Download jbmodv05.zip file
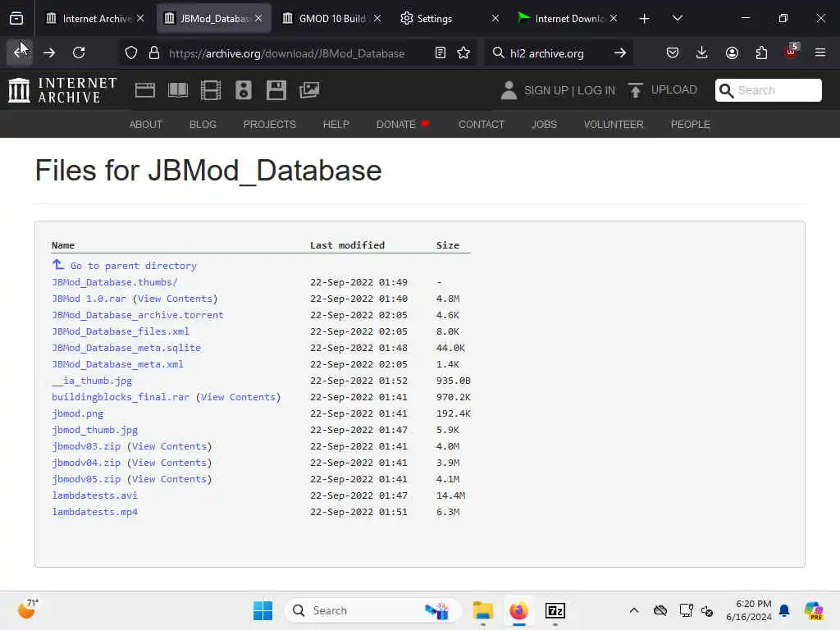The height and width of the screenshot is (630, 840). 86,479
